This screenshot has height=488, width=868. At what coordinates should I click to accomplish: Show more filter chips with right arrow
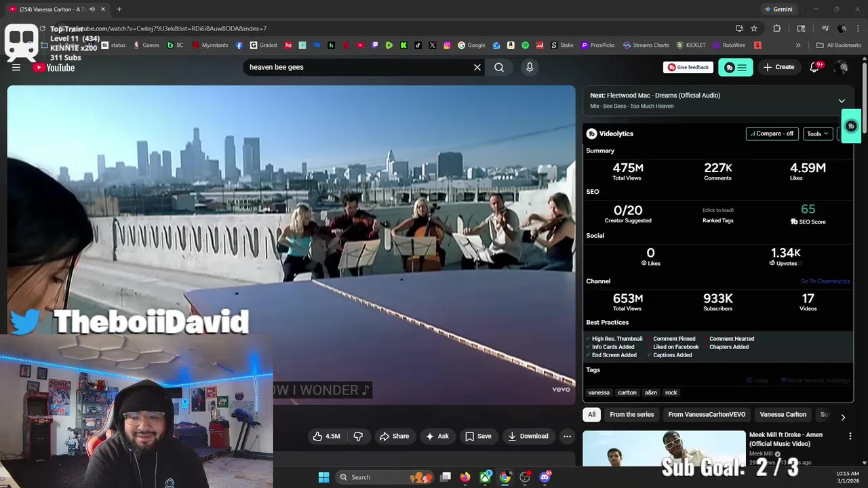click(843, 418)
